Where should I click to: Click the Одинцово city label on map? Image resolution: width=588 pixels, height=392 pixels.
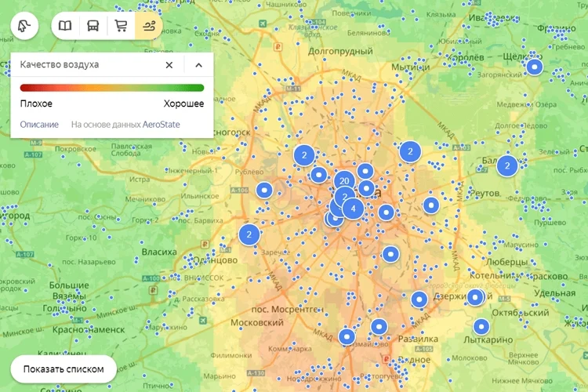(x=216, y=260)
